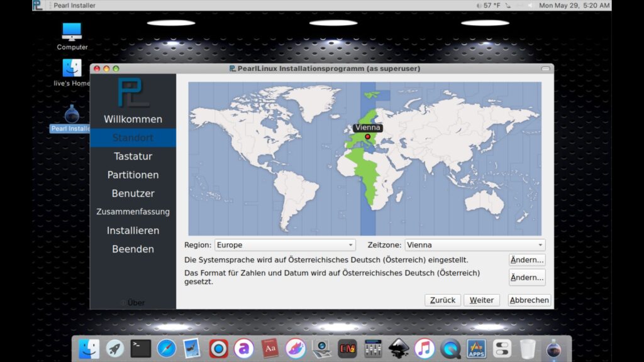
Task: Click the 'Zeitzone:' label
Action: point(384,245)
